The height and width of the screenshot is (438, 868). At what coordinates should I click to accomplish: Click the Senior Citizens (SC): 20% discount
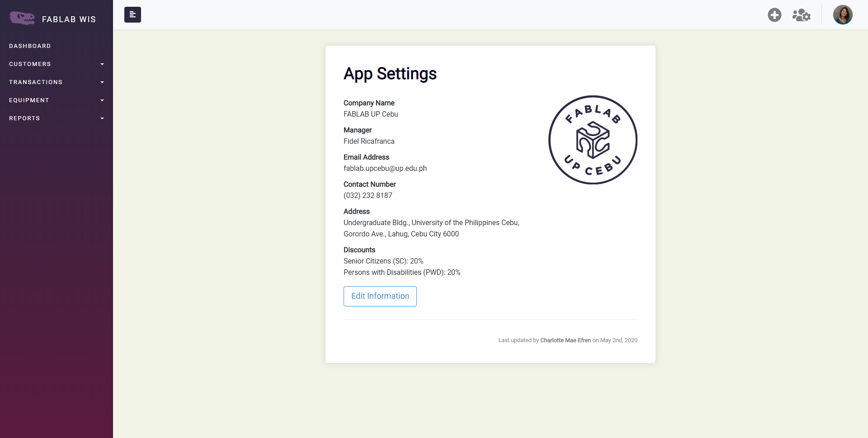click(383, 261)
